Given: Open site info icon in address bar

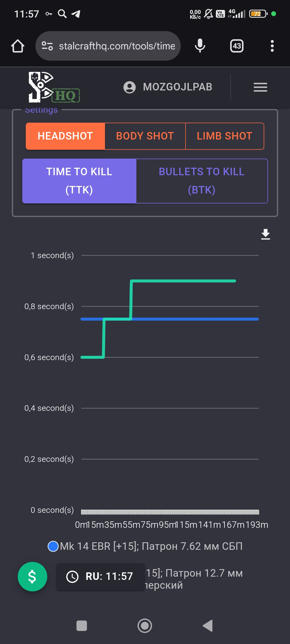Looking at the screenshot, I should [47, 46].
